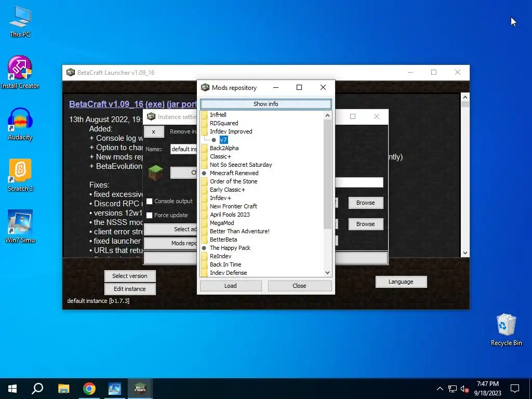Click the Win7 Simu taskbar icon
532x399 pixels.
[115, 389]
